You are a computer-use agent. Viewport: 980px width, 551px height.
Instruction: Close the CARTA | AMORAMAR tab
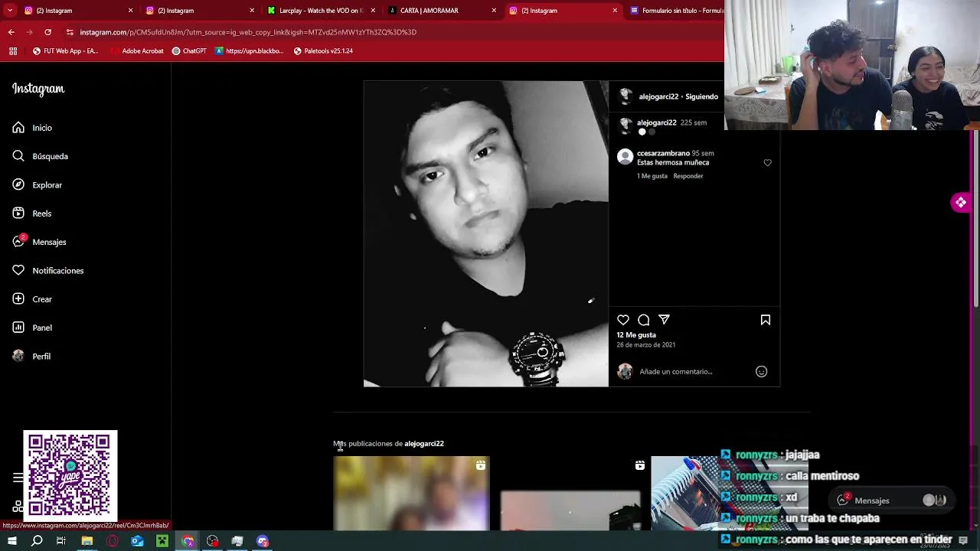(494, 11)
